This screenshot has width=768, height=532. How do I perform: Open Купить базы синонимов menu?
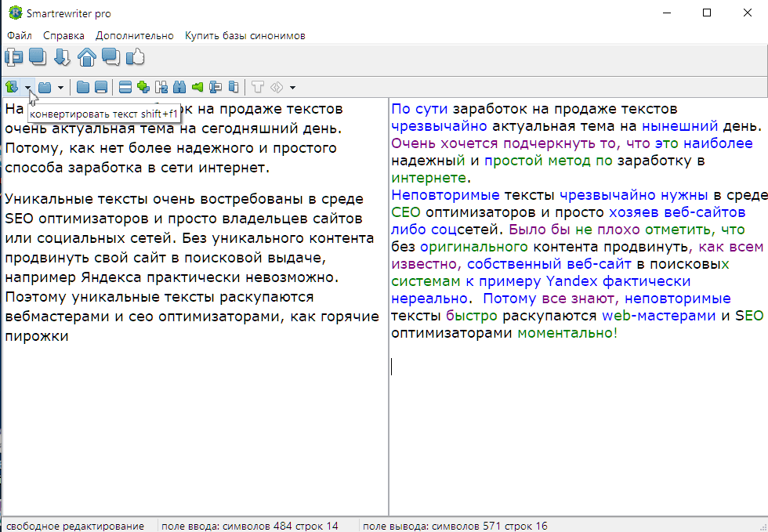coord(245,36)
